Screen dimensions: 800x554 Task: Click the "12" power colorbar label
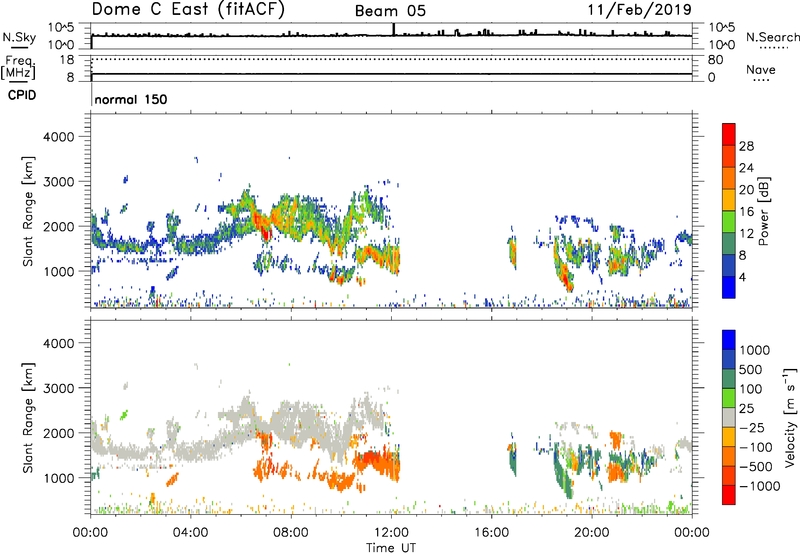(746, 234)
